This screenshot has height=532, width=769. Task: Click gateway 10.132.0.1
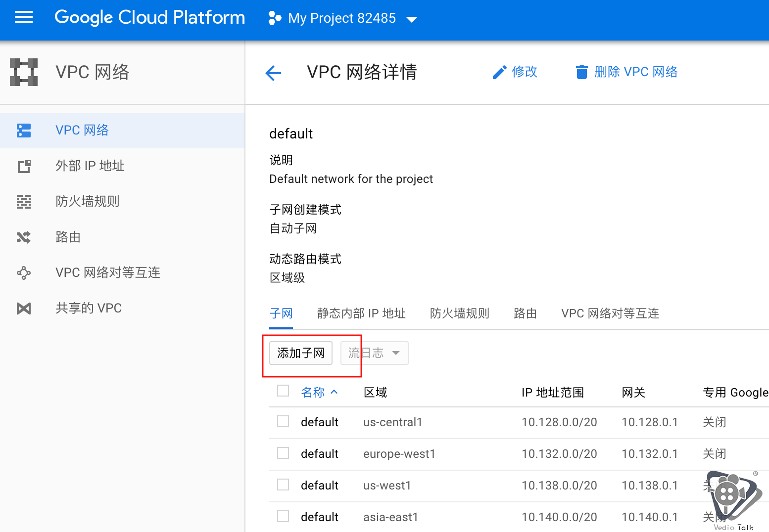tap(650, 454)
